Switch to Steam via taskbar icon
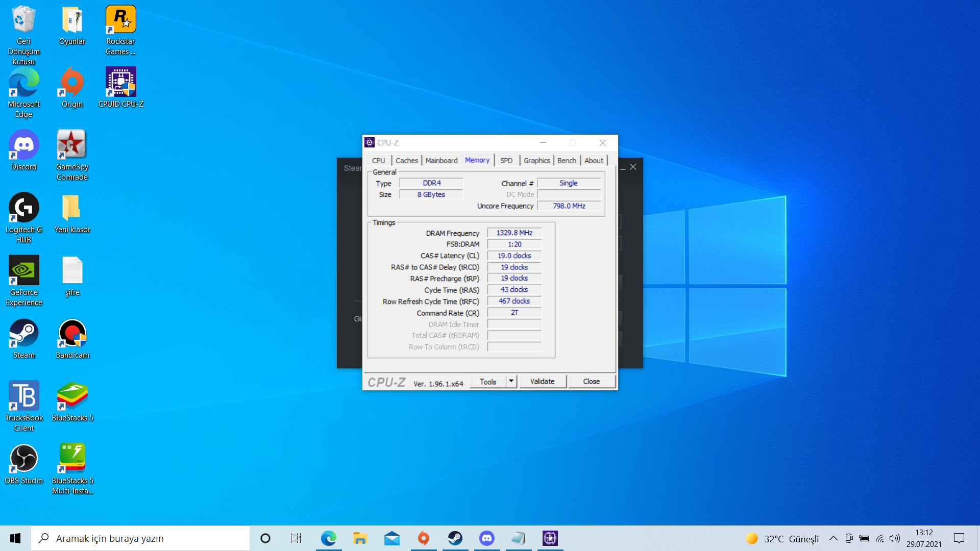This screenshot has width=980, height=551. coord(455,538)
